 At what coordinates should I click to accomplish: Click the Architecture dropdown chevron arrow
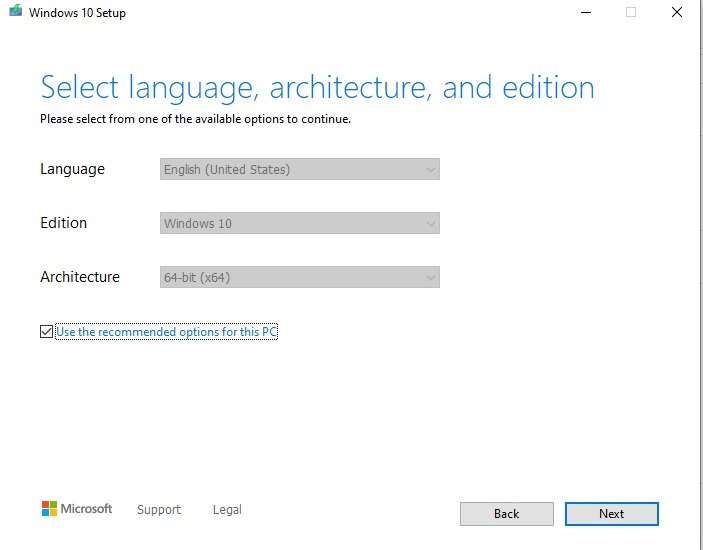point(430,277)
